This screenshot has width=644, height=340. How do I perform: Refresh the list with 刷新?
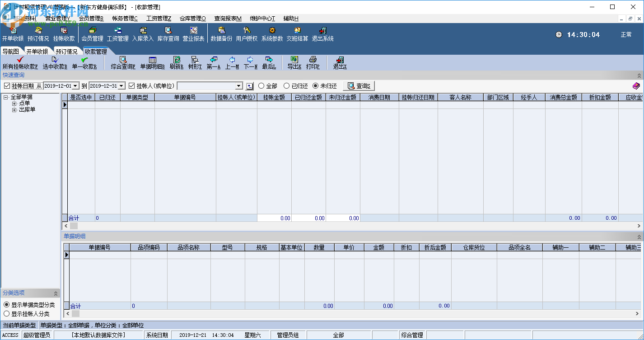177,63
